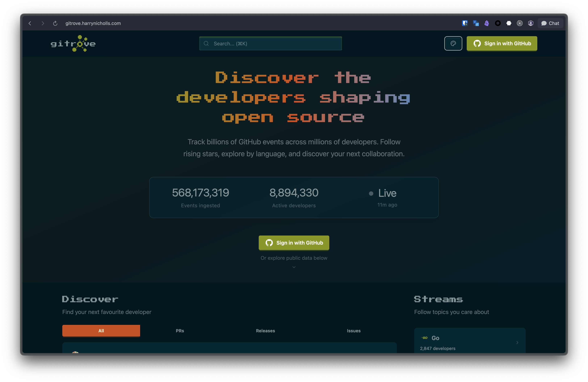Open the browser Chat panel

tap(550, 23)
